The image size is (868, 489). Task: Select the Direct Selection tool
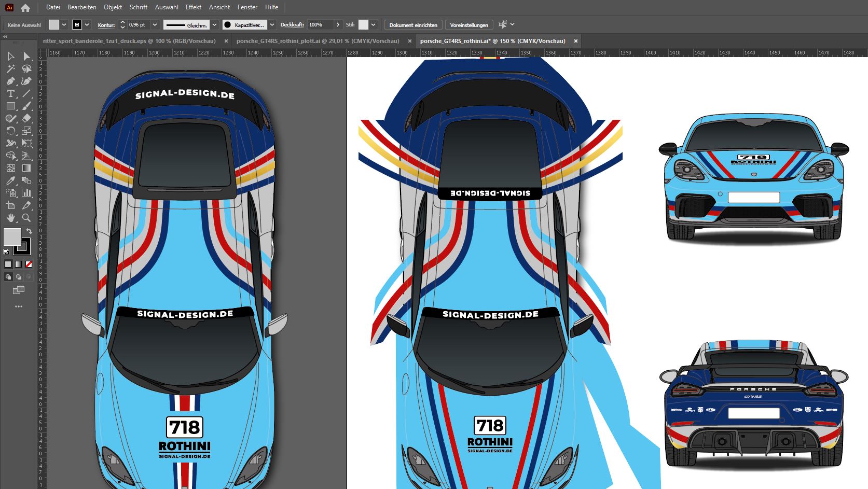point(26,56)
